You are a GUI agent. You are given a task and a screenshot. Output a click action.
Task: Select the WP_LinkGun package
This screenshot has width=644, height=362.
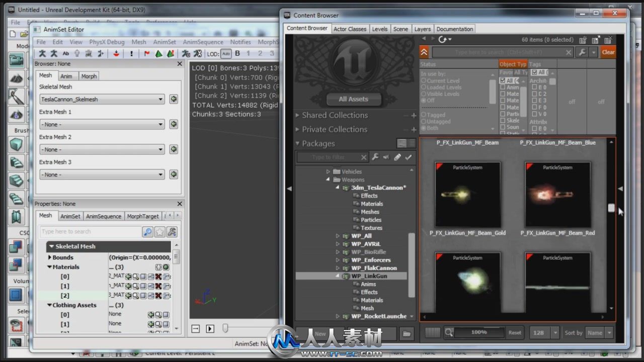[x=369, y=276]
